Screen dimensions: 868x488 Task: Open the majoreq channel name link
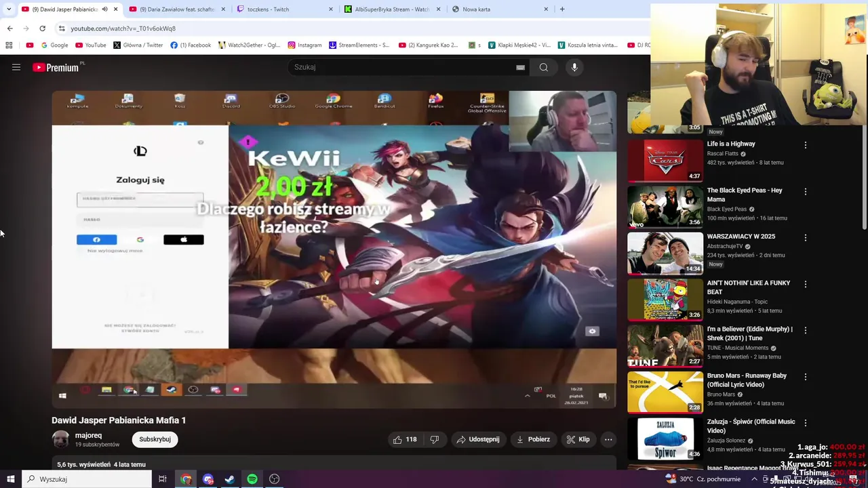[x=88, y=436]
